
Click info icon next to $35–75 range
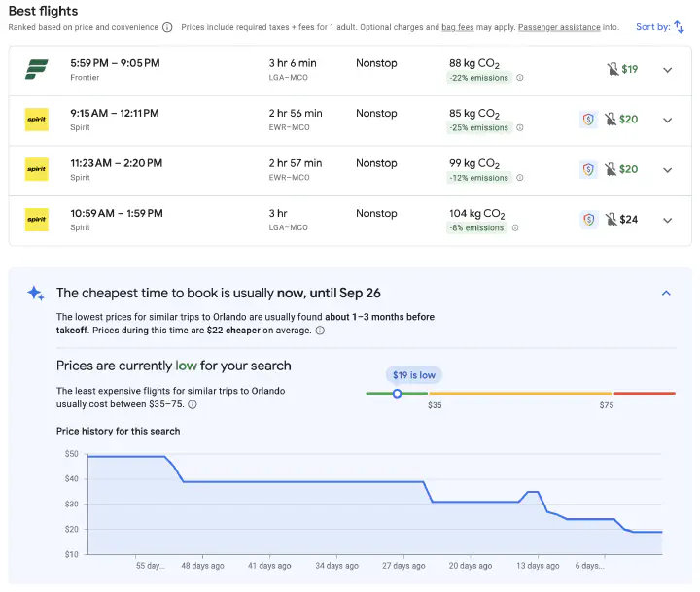pos(192,404)
